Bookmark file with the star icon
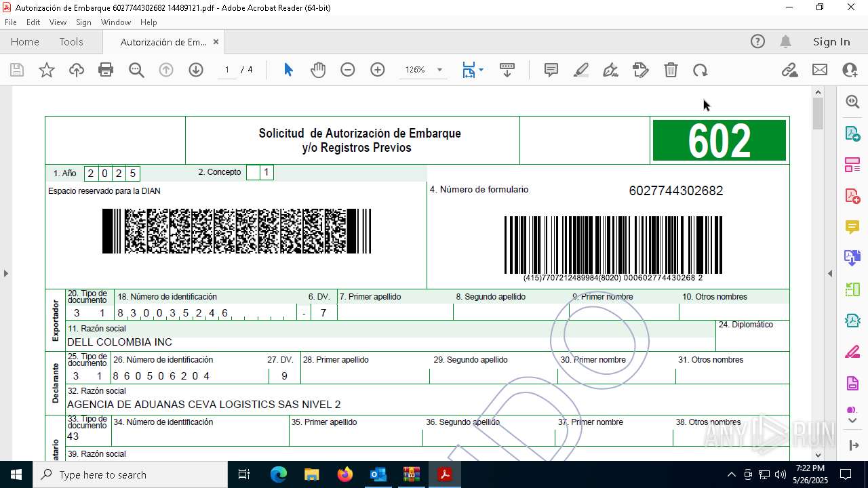 tap(47, 70)
